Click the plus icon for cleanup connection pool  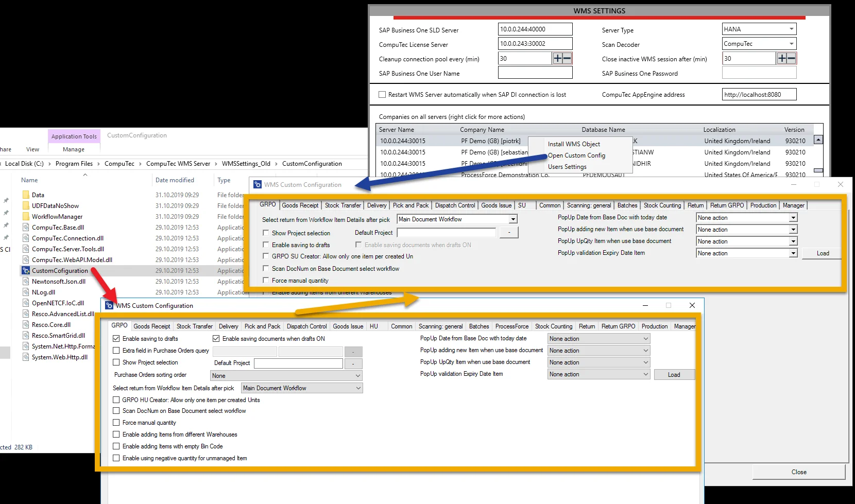tap(557, 59)
